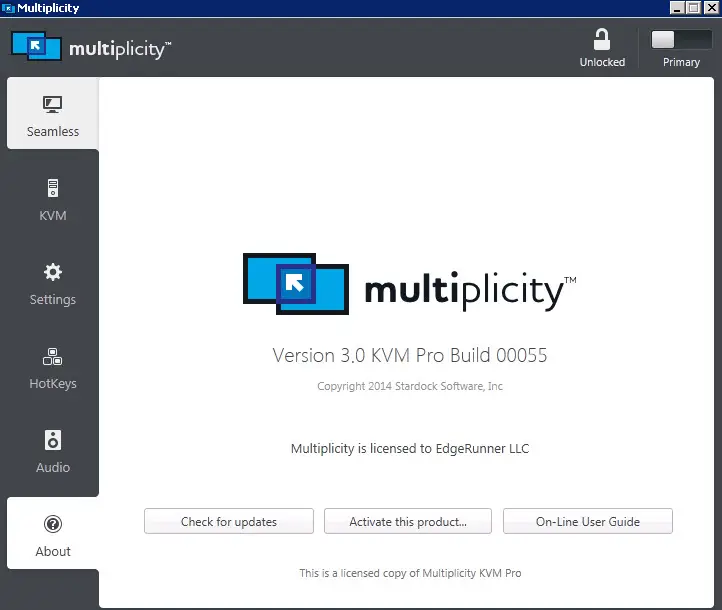
Task: Click the Unlocked padlock icon
Action: (x=602, y=40)
